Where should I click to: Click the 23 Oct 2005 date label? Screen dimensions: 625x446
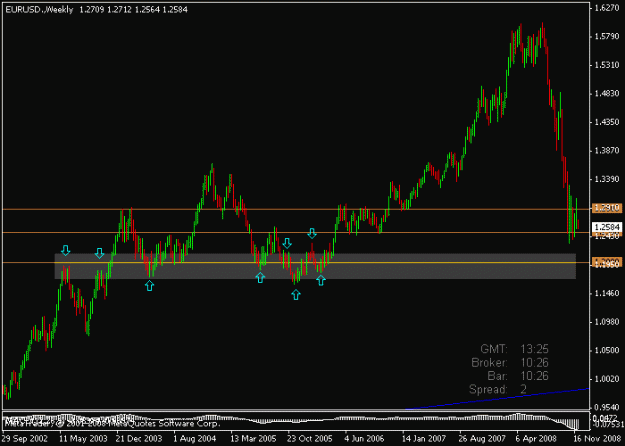[310, 439]
